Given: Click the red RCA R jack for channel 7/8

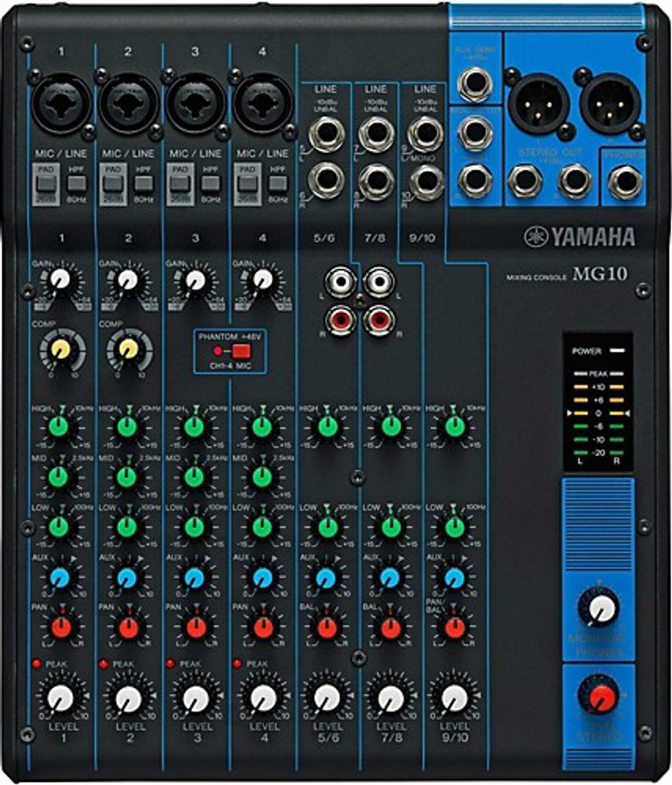Looking at the screenshot, I should 379,319.
